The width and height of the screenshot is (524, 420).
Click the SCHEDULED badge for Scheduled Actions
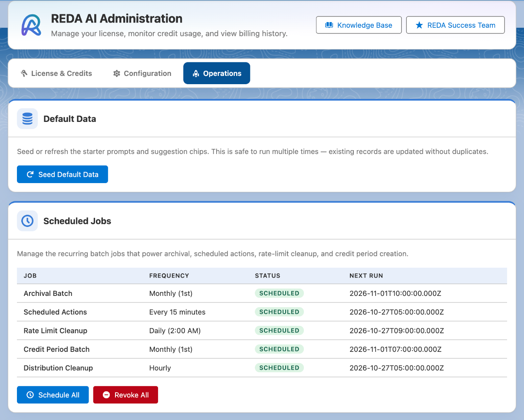[x=279, y=312]
